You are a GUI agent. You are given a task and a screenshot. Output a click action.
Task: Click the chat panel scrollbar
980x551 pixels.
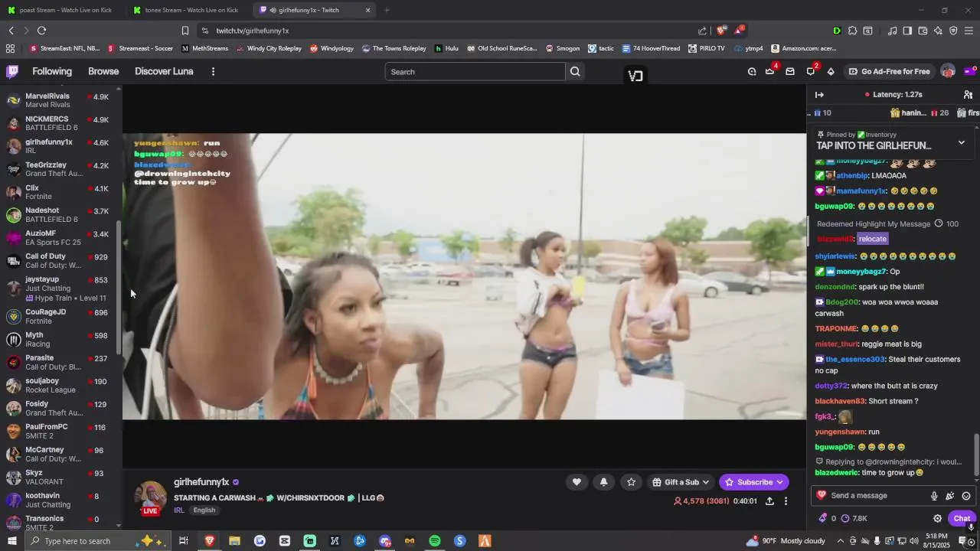click(x=976, y=454)
